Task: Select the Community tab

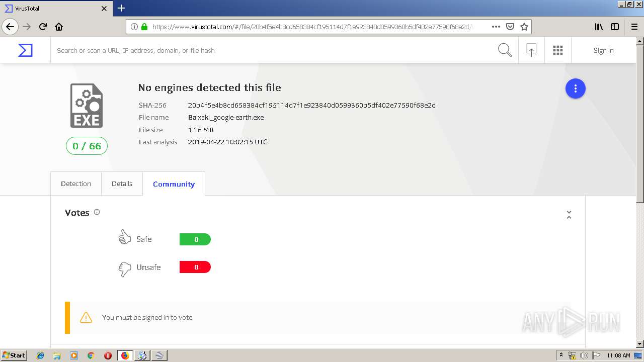Action: click(x=174, y=184)
